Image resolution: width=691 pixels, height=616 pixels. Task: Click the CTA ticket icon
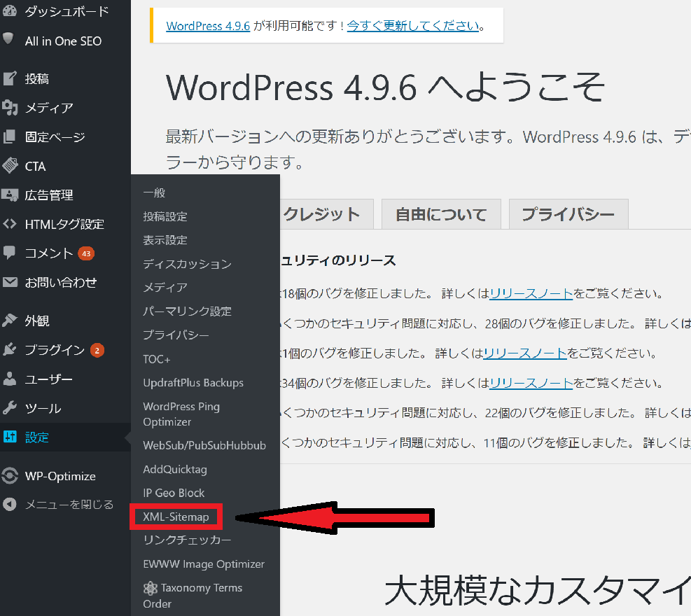[x=10, y=166]
